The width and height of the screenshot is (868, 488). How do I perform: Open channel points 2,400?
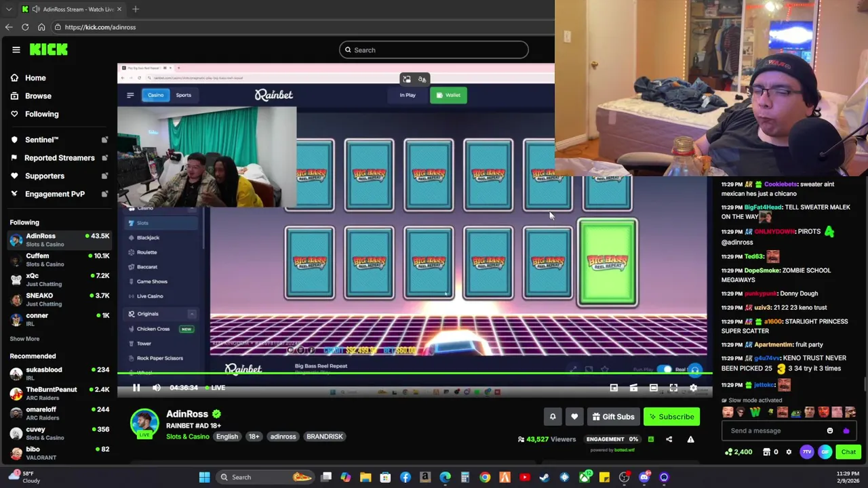738,452
